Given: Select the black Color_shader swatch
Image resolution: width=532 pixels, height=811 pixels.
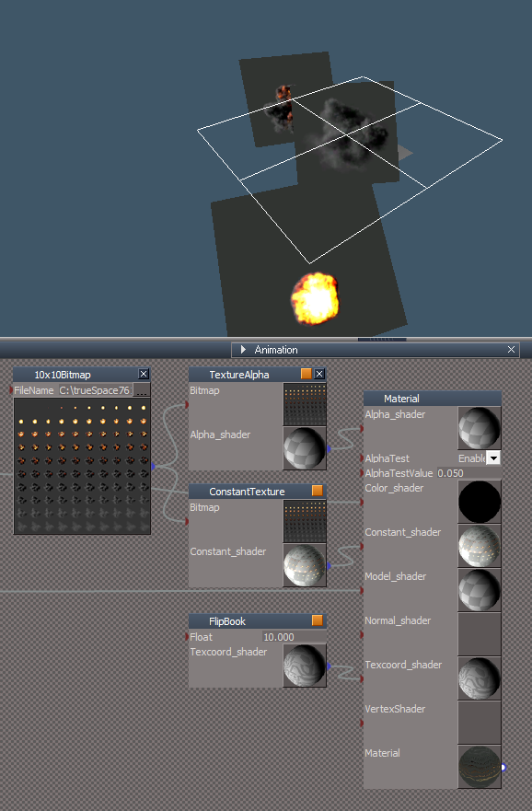Looking at the screenshot, I should pos(480,502).
